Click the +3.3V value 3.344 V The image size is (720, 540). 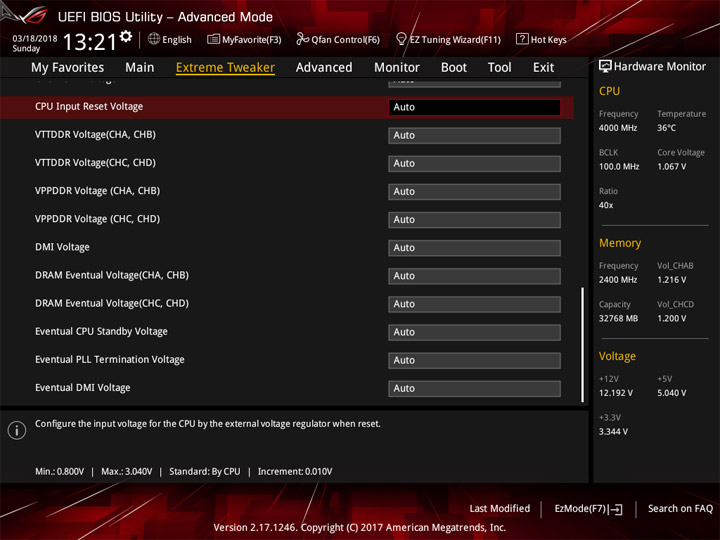click(613, 432)
